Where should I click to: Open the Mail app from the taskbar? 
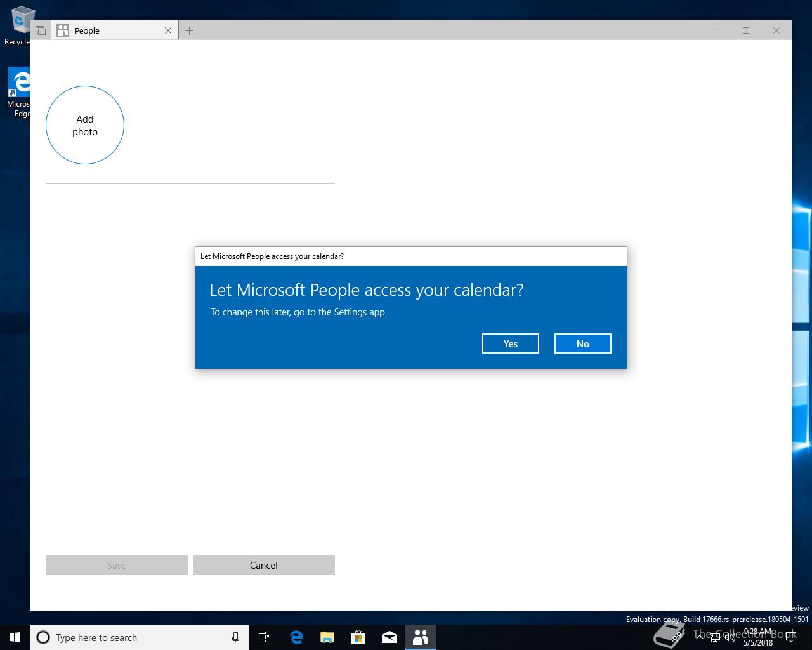click(390, 637)
